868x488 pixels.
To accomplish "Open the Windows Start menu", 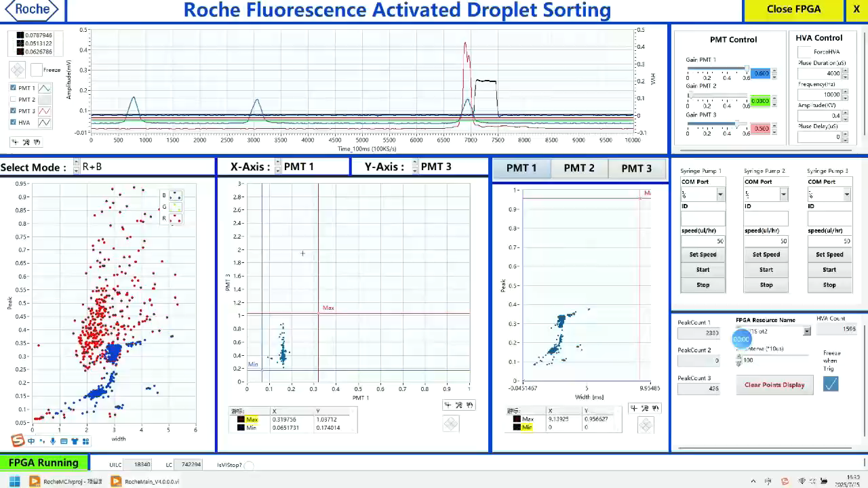I will tap(14, 481).
